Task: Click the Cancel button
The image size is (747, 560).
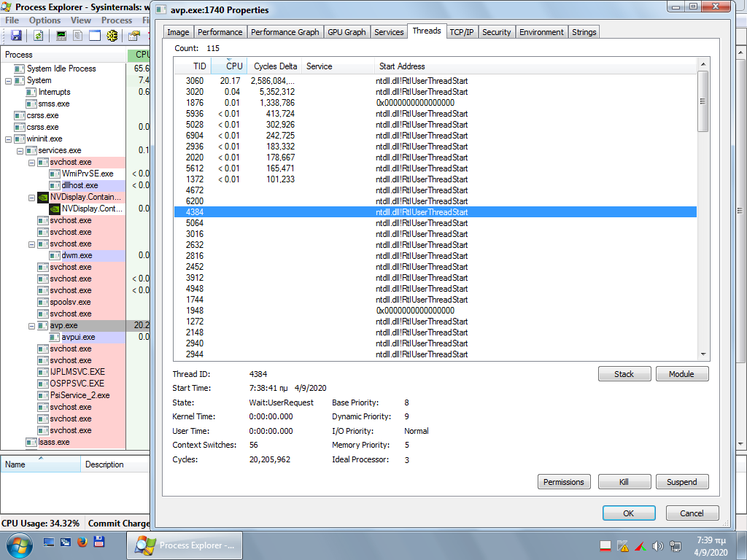Action: pyautogui.click(x=692, y=513)
